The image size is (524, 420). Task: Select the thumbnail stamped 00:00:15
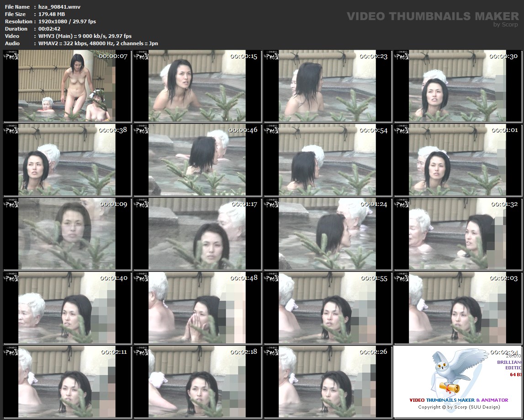[197, 86]
